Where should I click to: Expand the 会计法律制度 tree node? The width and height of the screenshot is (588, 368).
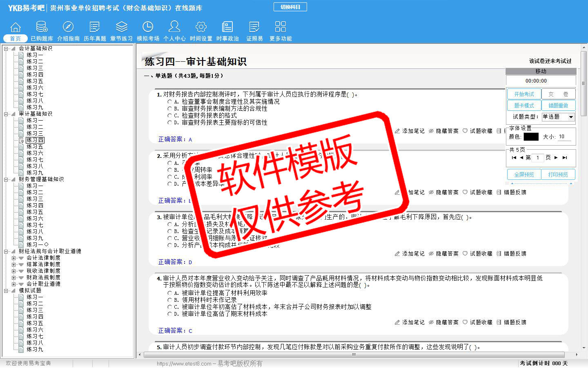13,258
